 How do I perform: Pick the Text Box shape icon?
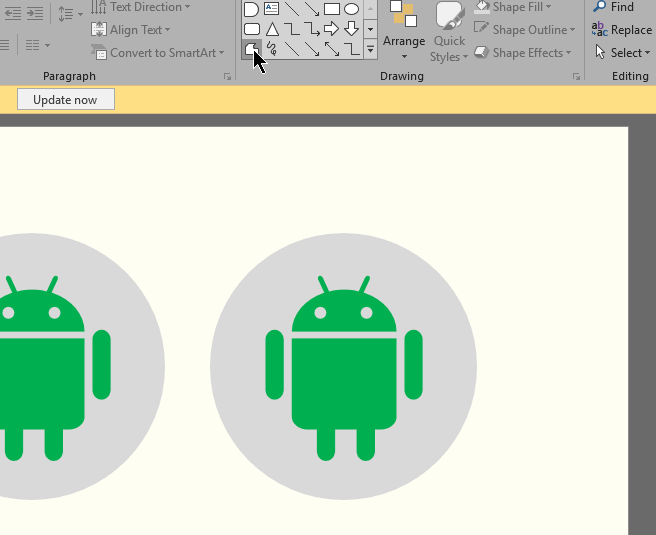(x=272, y=9)
